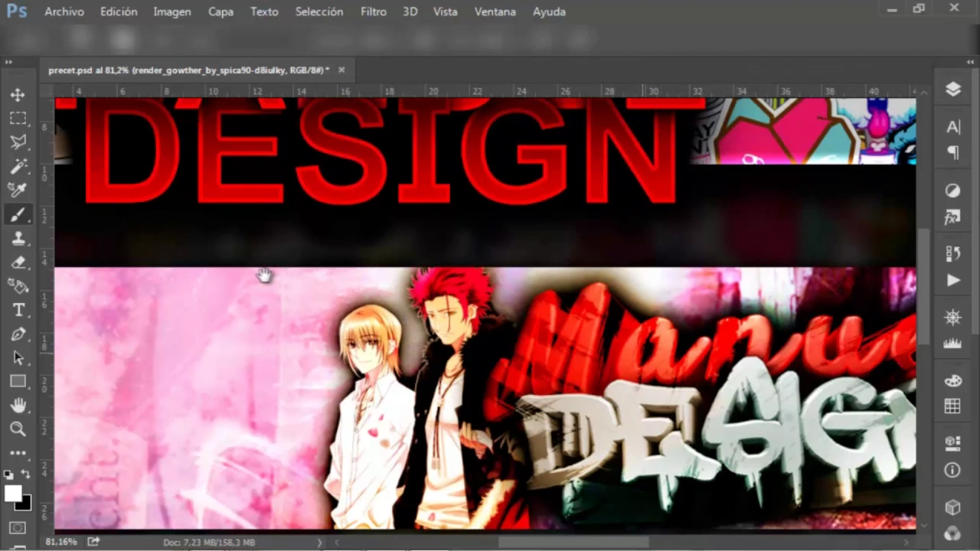980x551 pixels.
Task: Open the Color palette panel icon
Action: [x=952, y=380]
